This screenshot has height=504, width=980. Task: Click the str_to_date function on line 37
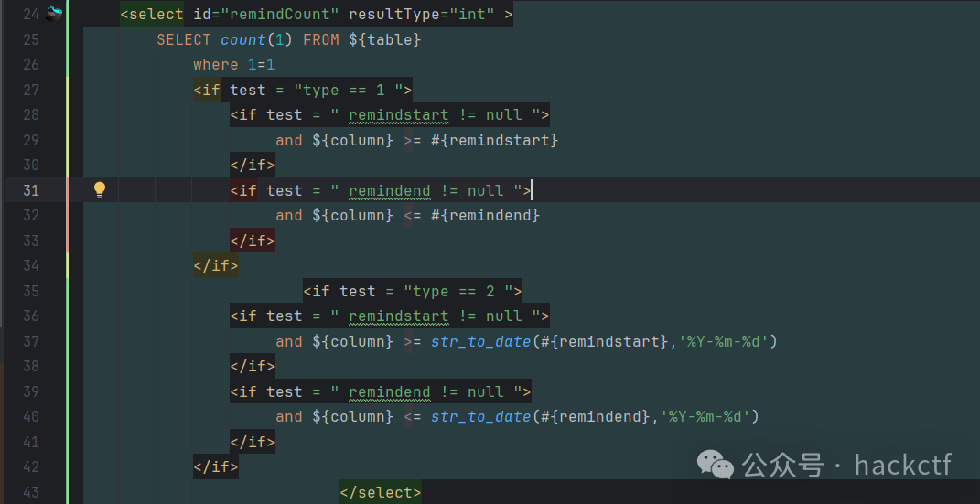point(480,341)
